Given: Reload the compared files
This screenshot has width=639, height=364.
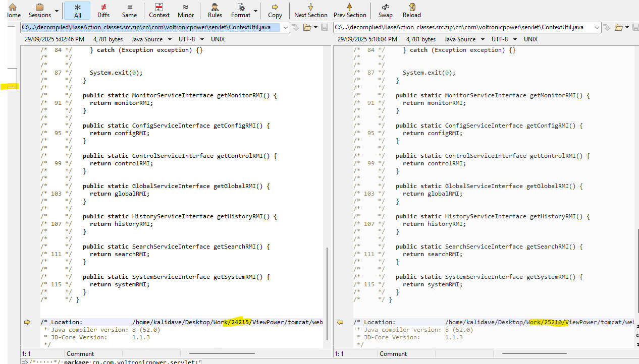Looking at the screenshot, I should (412, 10).
